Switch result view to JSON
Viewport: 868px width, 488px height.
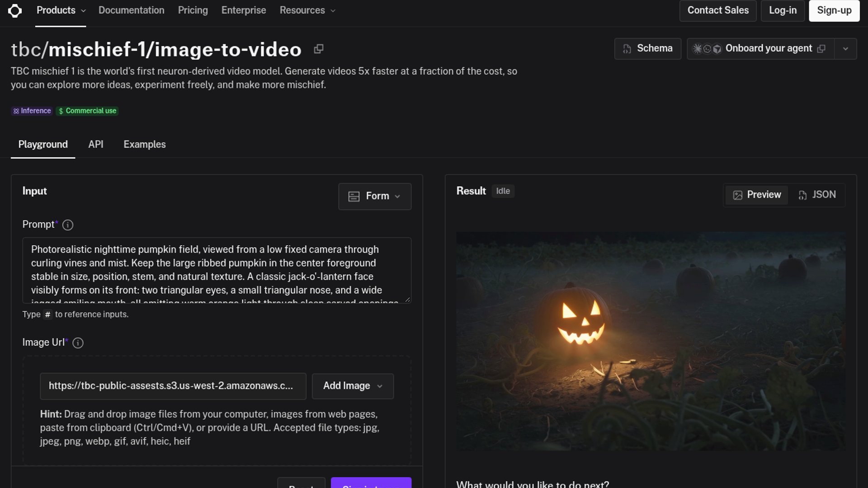click(817, 195)
